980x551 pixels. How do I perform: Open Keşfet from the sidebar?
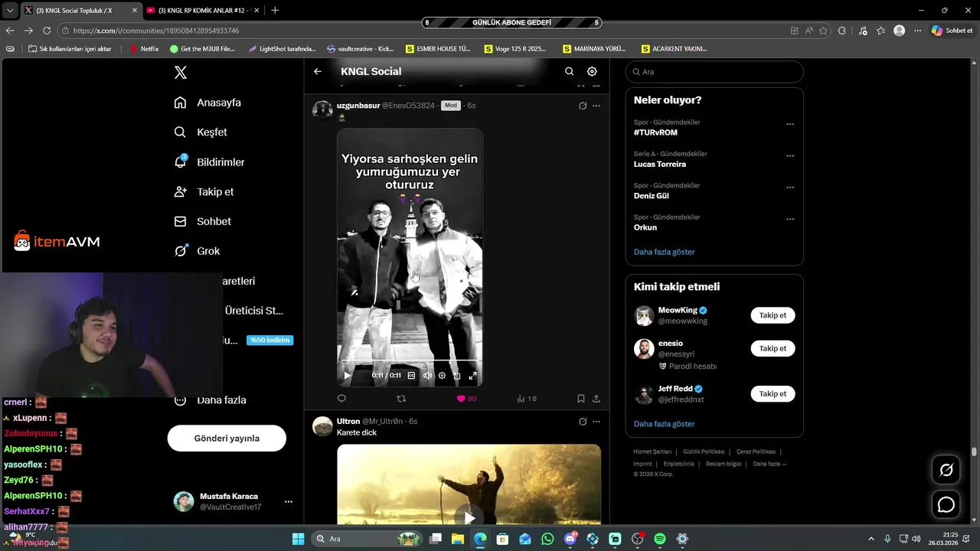201,132
